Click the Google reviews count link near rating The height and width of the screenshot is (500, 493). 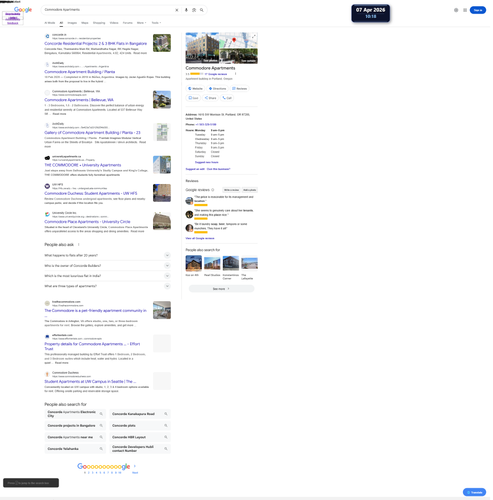[216, 74]
